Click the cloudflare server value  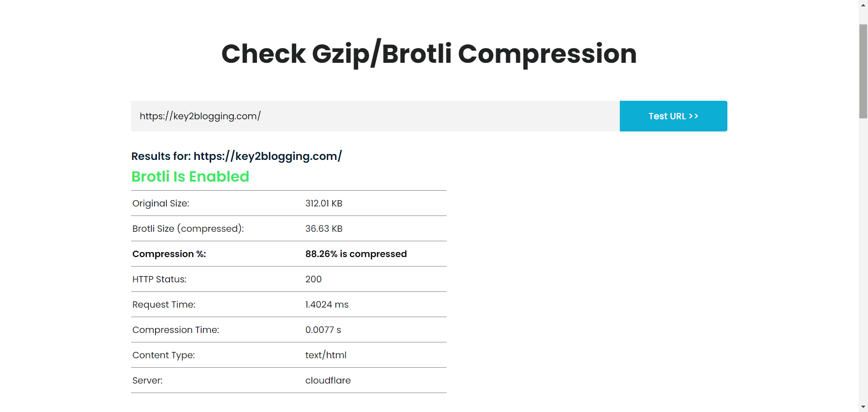(x=328, y=380)
